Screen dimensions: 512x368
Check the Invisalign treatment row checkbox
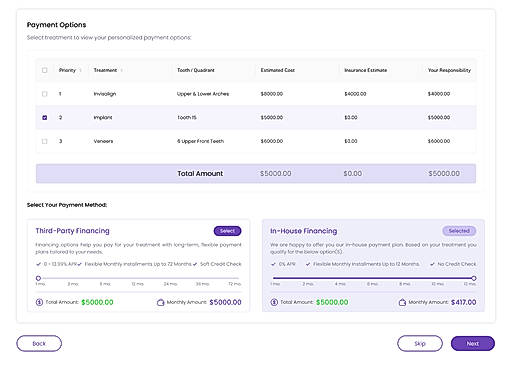point(44,94)
